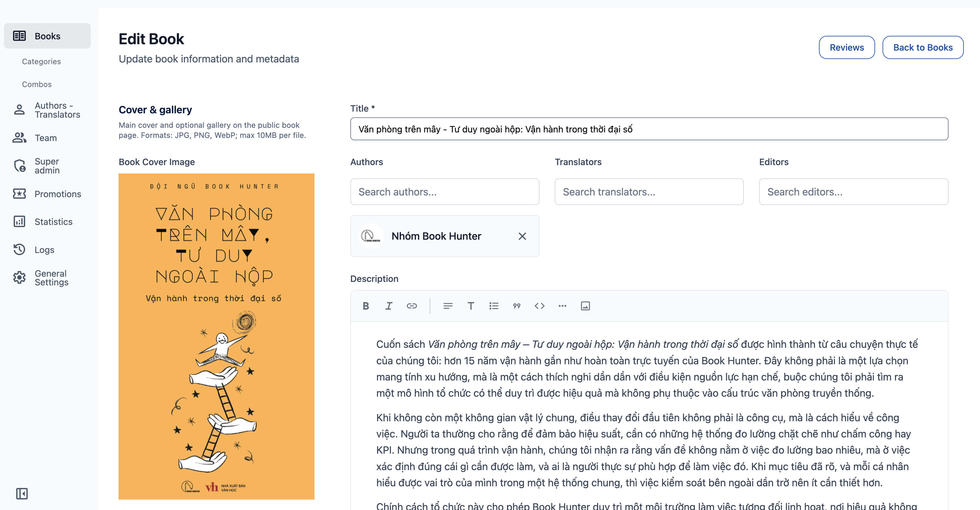Click the "Edit Book" page title
980x510 pixels.
[x=151, y=39]
